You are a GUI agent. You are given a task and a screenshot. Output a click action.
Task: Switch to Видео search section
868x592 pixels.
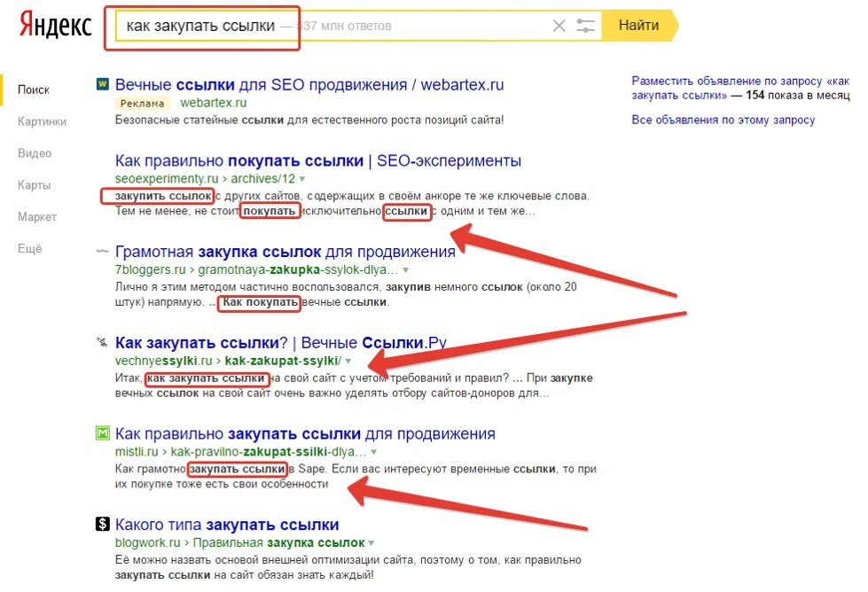pos(35,153)
